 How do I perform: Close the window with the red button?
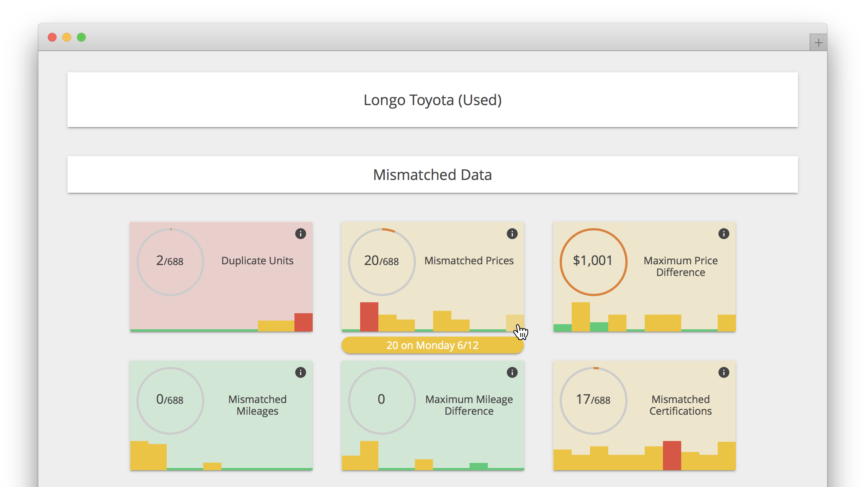(x=52, y=37)
